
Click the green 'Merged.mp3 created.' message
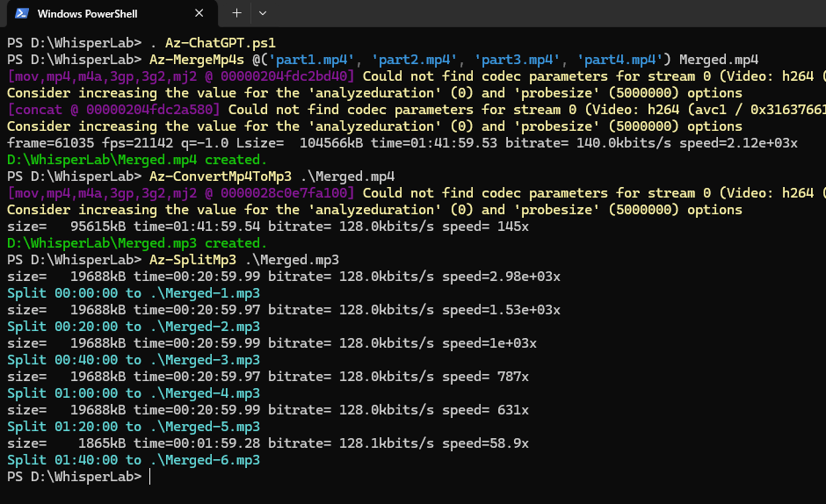click(136, 243)
